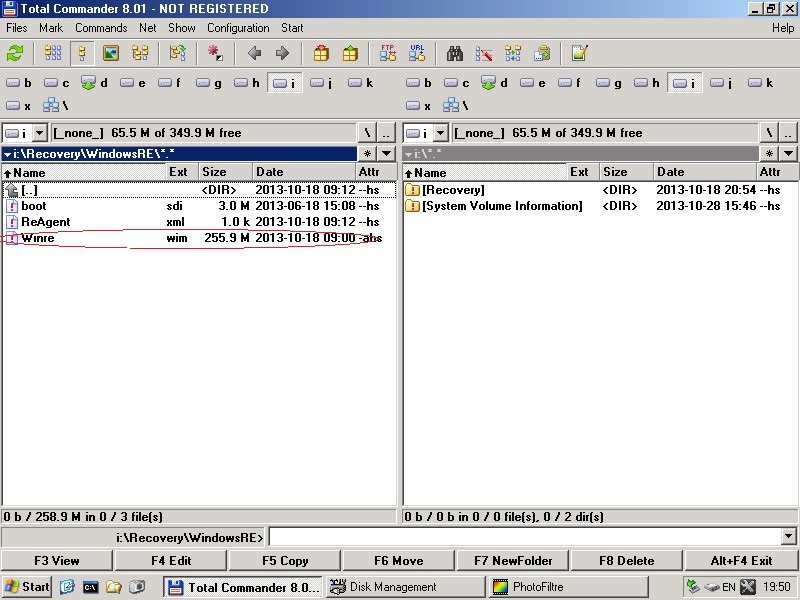This screenshot has height=600, width=800.
Task: Open the Configuration menu
Action: (238, 28)
